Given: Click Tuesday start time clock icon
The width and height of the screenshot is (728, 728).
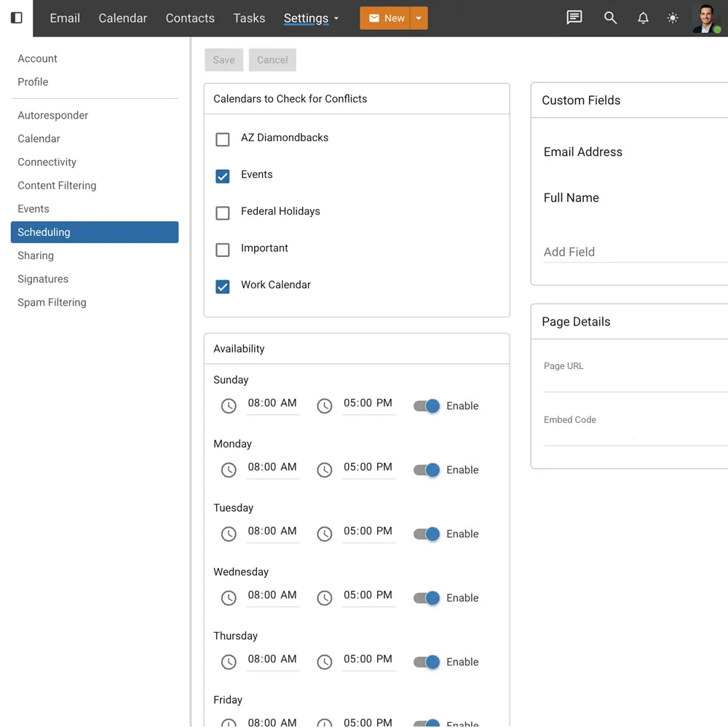Looking at the screenshot, I should point(229,534).
